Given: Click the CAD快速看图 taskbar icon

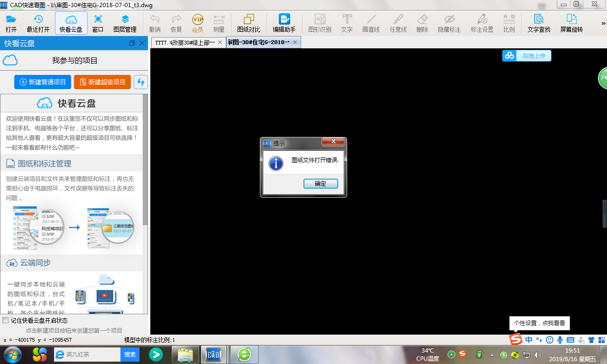Looking at the screenshot, I should (x=214, y=354).
